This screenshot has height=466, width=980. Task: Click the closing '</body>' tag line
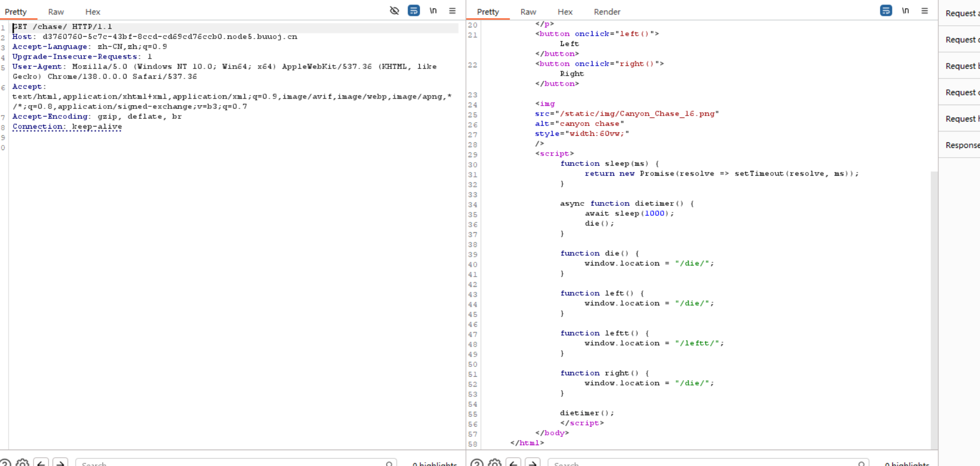point(552,433)
